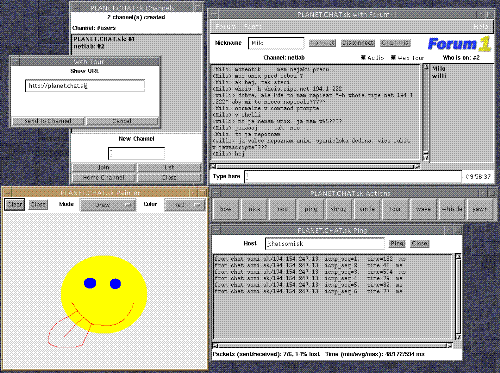Open window menu of Actions window
This screenshot has width=500, height=373.
coord(216,193)
